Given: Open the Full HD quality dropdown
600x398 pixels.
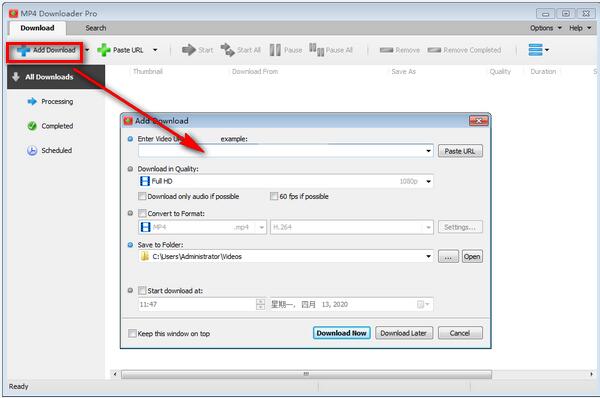Looking at the screenshot, I should [428, 181].
